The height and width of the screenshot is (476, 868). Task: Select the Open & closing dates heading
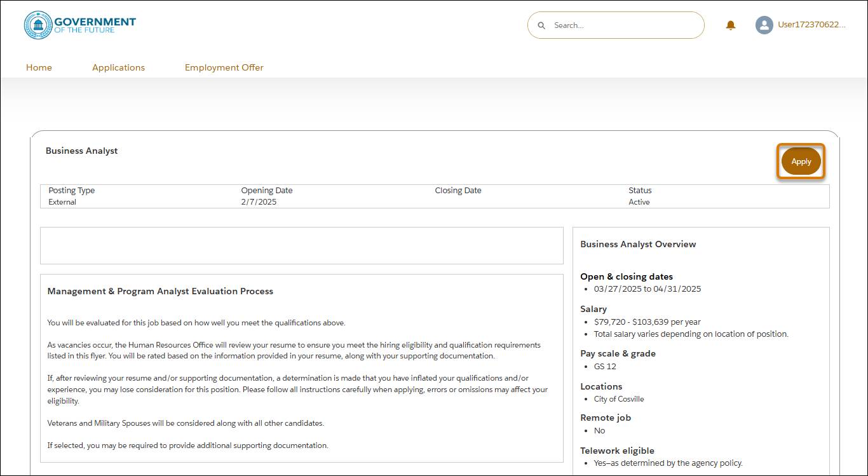coord(627,276)
